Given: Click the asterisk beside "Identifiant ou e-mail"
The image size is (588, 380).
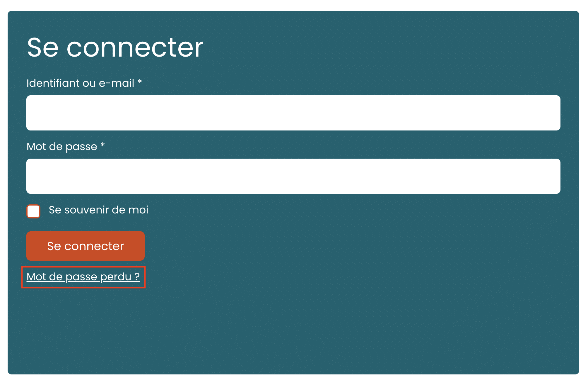Looking at the screenshot, I should pos(140,82).
